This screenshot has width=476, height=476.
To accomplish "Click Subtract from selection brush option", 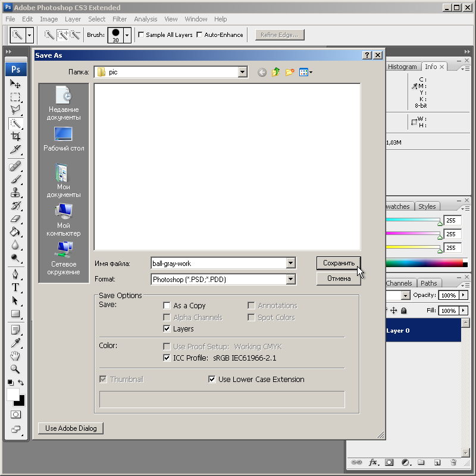I will [75, 35].
